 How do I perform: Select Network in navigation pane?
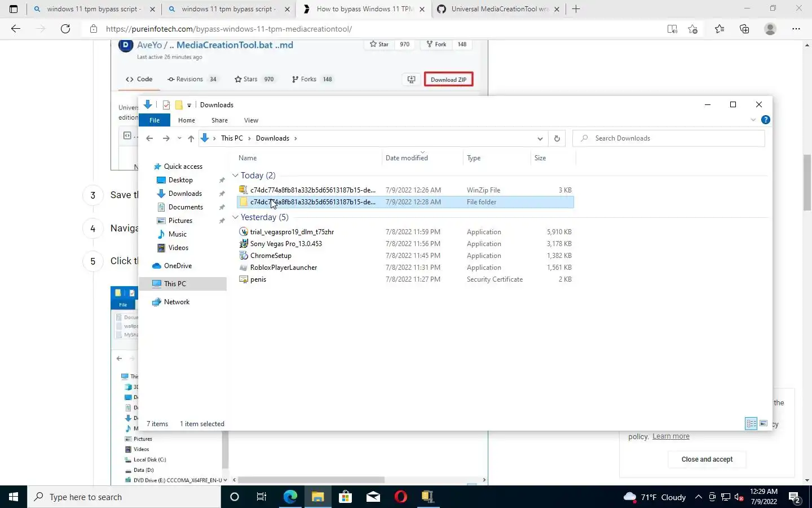tap(176, 302)
